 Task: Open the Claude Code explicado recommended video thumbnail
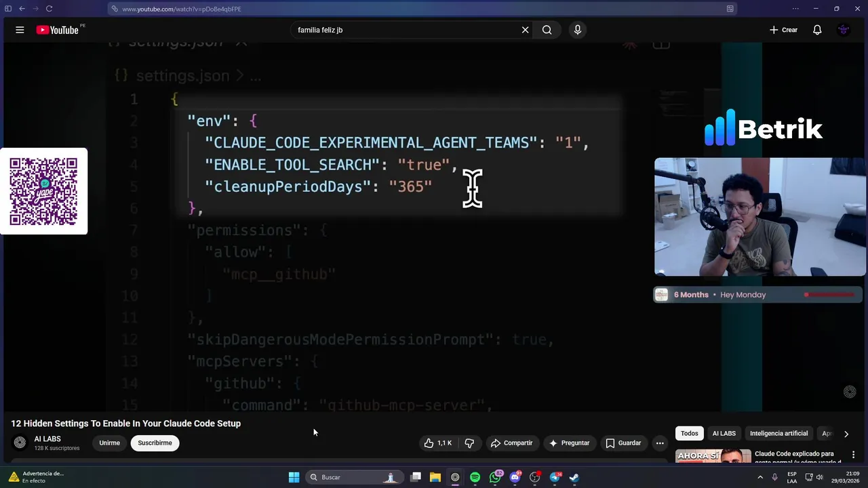(x=713, y=456)
